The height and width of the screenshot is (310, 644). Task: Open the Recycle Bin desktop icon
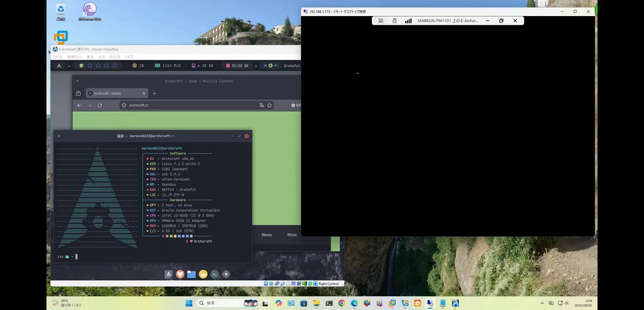click(61, 11)
